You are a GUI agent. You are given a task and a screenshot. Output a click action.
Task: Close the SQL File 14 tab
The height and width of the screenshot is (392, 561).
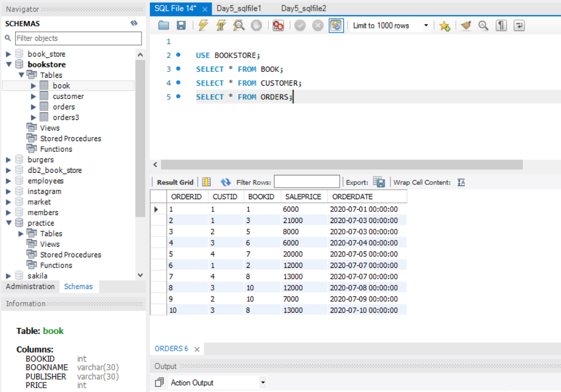(x=204, y=9)
